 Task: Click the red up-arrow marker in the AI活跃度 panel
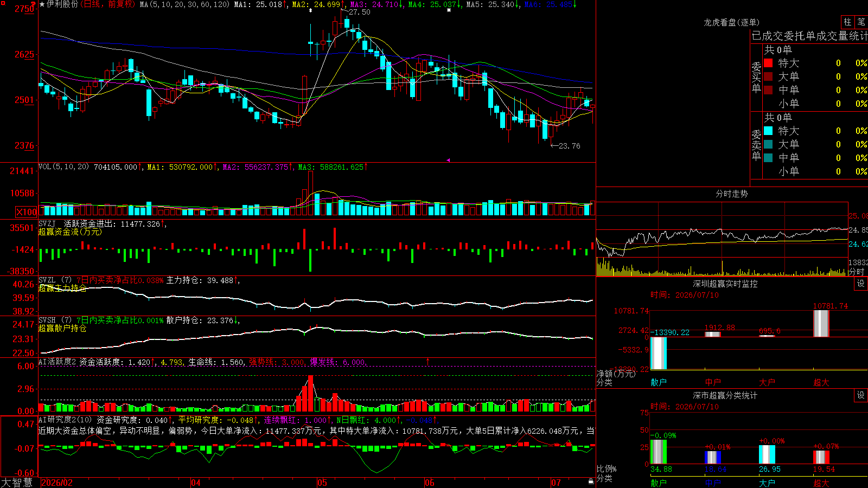(x=427, y=361)
